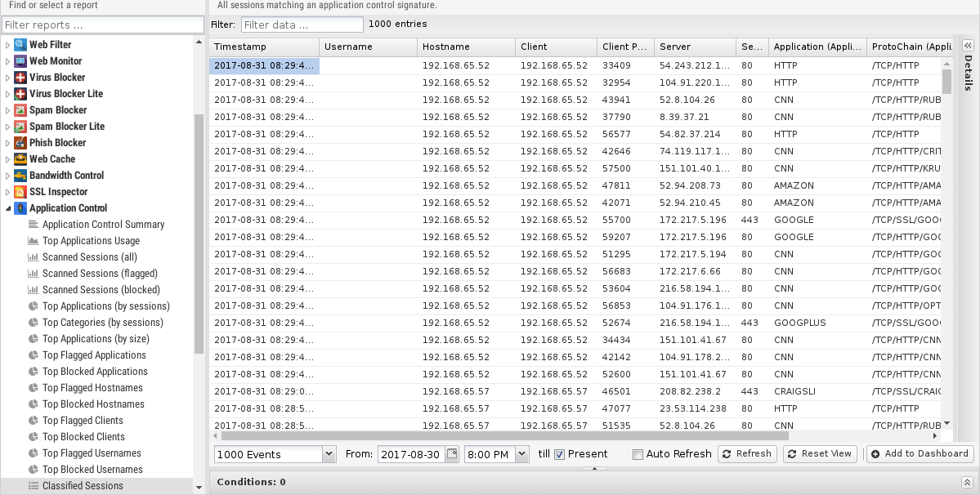This screenshot has height=495, width=980.
Task: Click the Top Flagged Clients pie icon
Action: point(34,420)
